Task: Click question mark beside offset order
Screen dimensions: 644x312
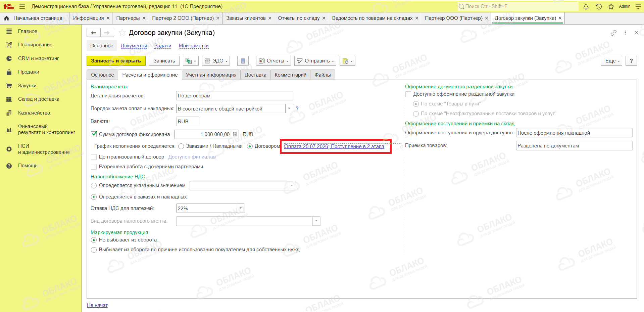Action: click(297, 108)
